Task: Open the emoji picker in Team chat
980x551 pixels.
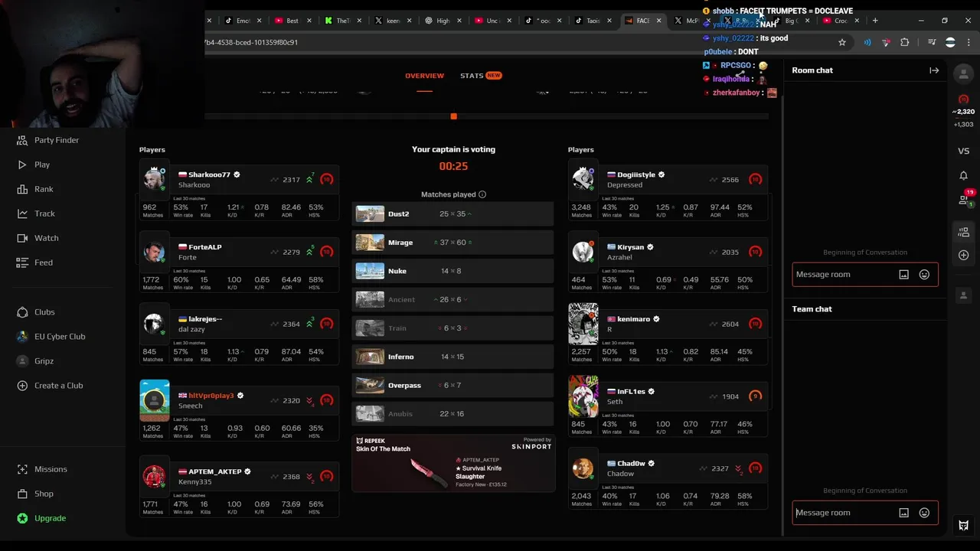Action: coord(924,513)
